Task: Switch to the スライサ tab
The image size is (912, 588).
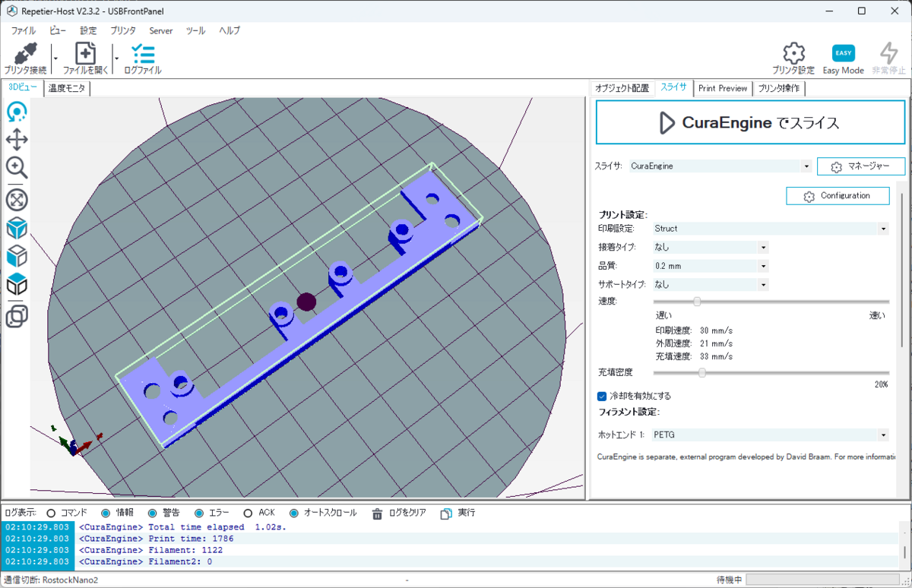Action: point(673,87)
